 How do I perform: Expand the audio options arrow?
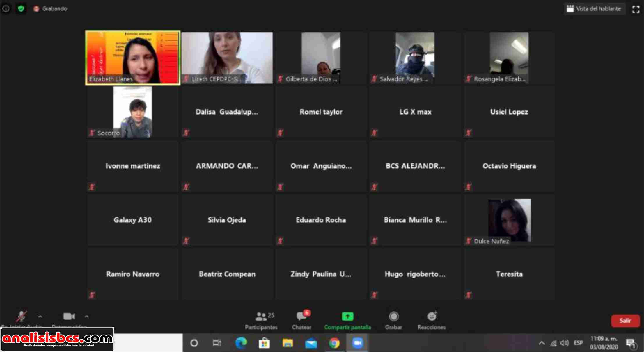click(x=40, y=316)
